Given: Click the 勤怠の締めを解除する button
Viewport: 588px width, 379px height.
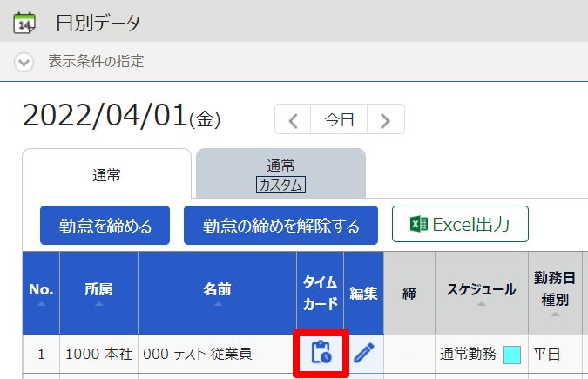Looking at the screenshot, I should [280, 225].
